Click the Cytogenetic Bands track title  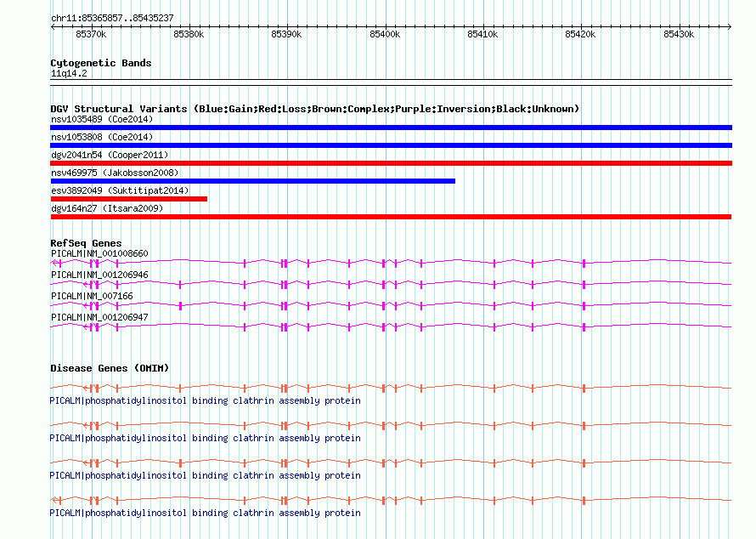(101, 63)
